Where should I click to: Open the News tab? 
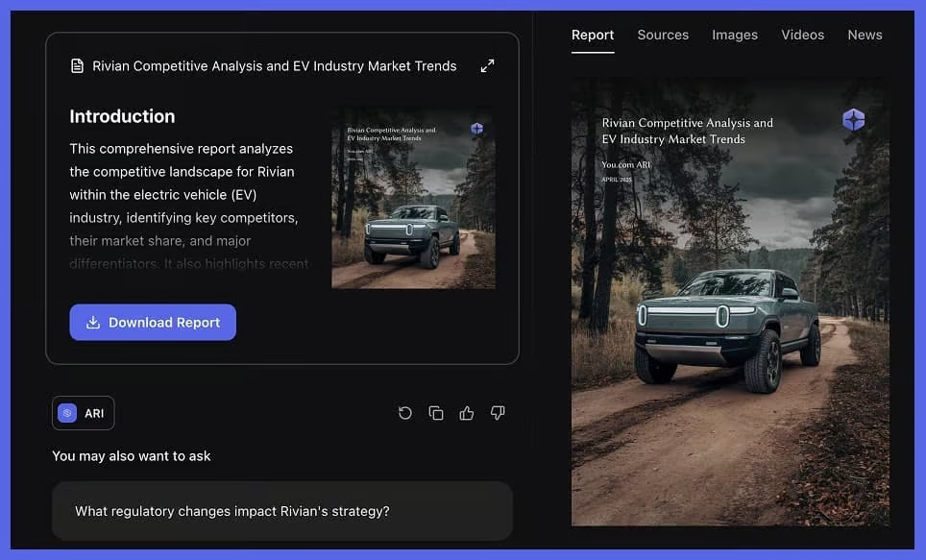865,35
